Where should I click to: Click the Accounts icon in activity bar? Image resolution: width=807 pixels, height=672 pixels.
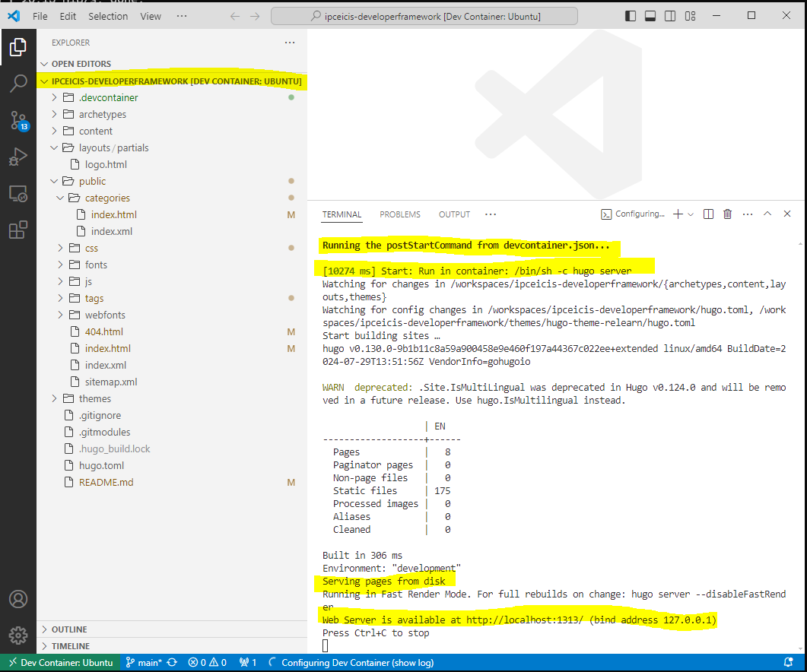coord(18,599)
